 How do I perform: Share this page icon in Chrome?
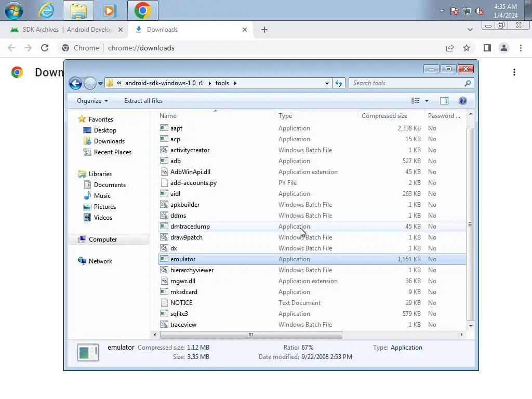450,48
